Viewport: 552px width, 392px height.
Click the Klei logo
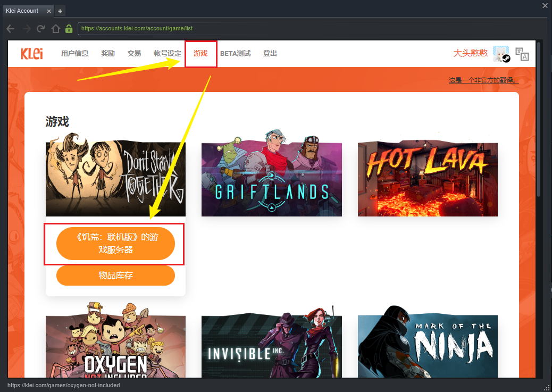(x=32, y=54)
